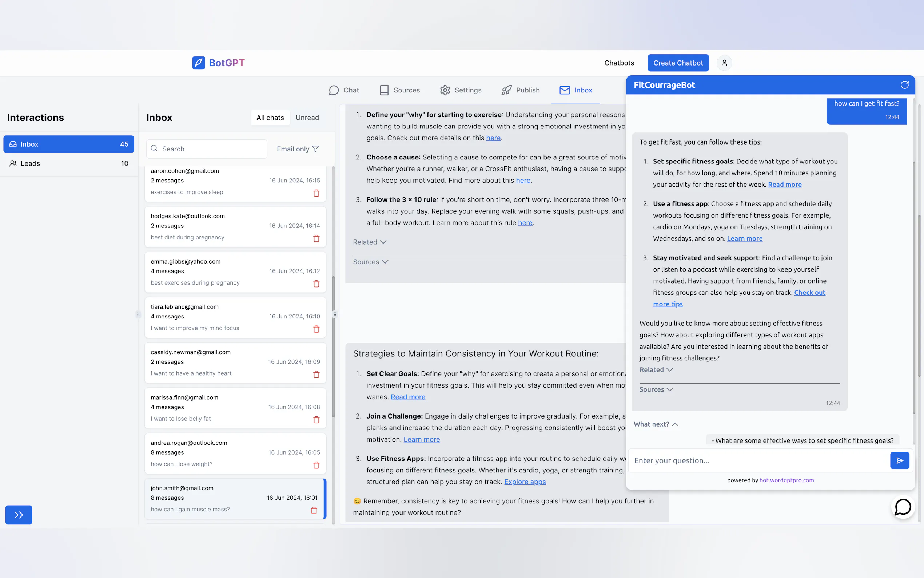Expand Sources section in chatbot widget

tap(656, 389)
